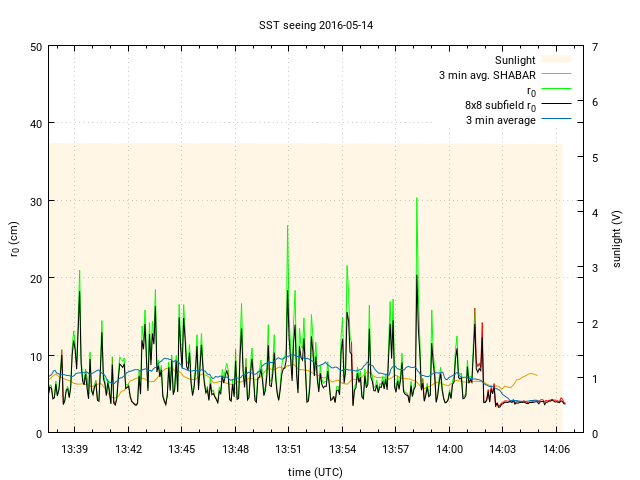The width and height of the screenshot is (640, 480).
Task: Select the '3 min average' legend label
Action: tap(501, 120)
